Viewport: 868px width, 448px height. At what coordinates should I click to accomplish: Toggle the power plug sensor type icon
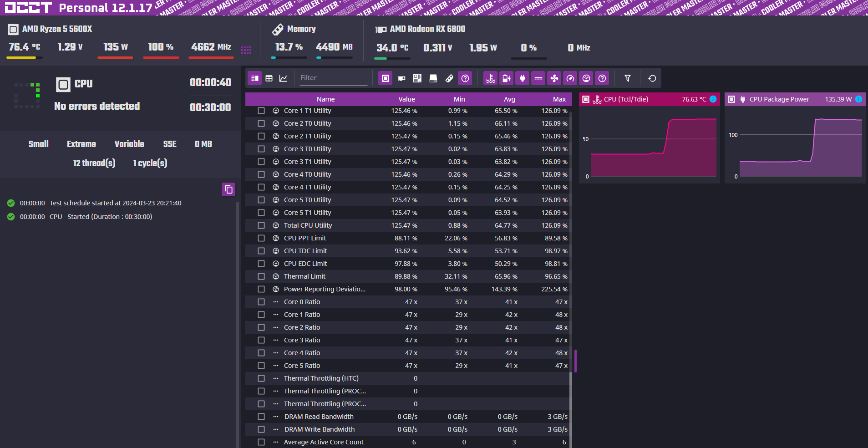coord(523,78)
